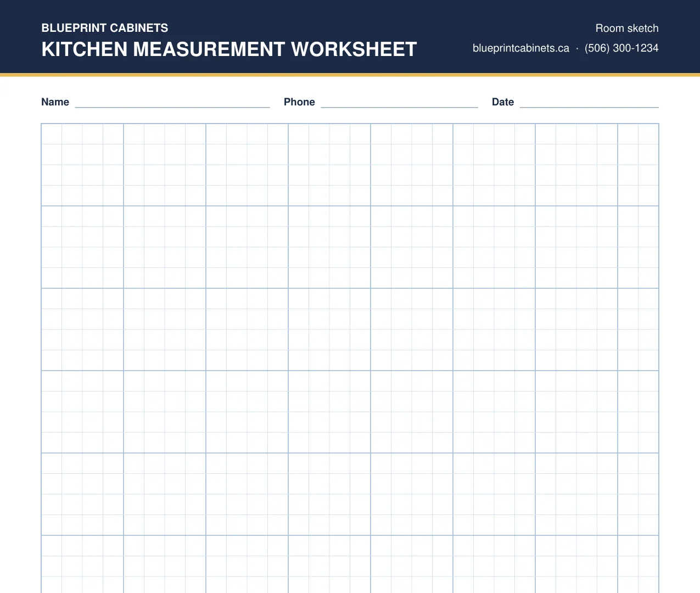
Task: Click the (506) 300-1234 phone number
Action: pyautogui.click(x=621, y=48)
